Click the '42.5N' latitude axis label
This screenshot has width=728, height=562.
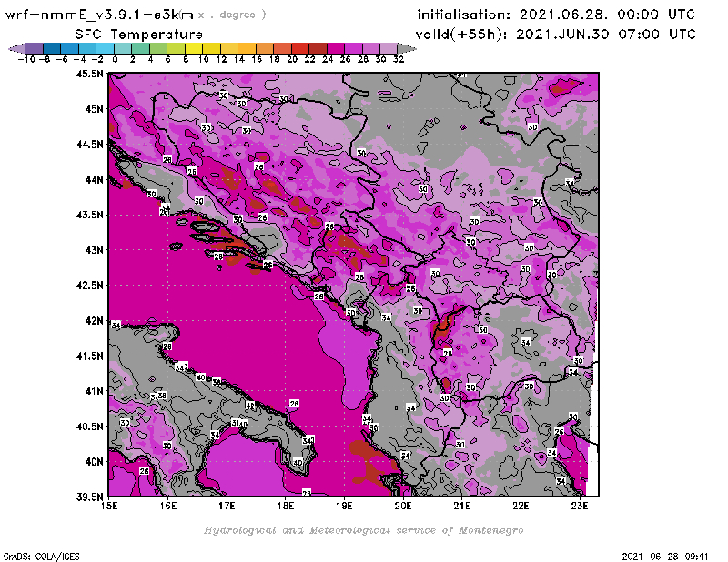pyautogui.click(x=89, y=286)
